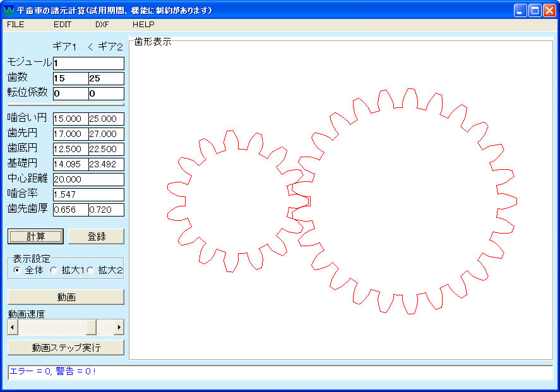The image size is (560, 392).
Task: Click the 中心距離 value field
Action: (88, 179)
